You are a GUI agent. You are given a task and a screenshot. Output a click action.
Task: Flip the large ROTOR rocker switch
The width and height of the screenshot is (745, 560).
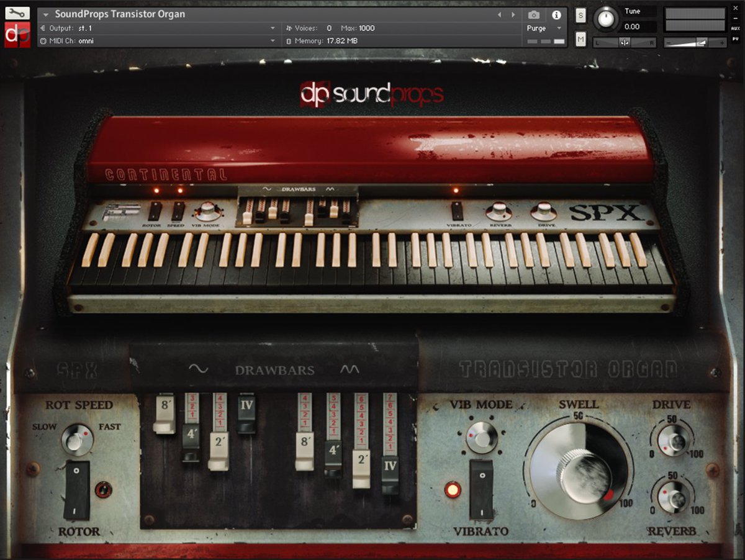coord(77,490)
